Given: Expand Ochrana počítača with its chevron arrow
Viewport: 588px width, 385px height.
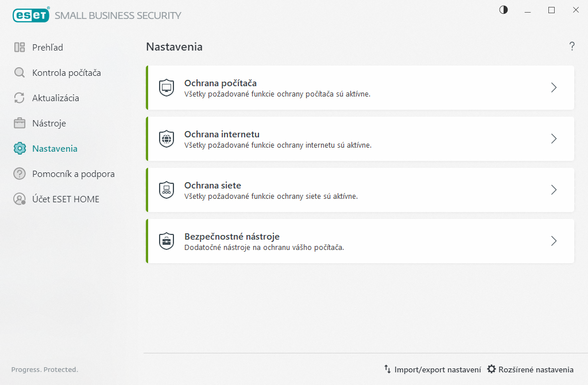Looking at the screenshot, I should click(554, 88).
